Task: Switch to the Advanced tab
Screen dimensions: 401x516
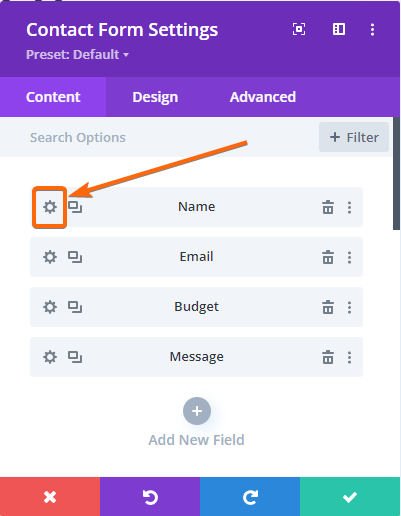Action: [263, 97]
